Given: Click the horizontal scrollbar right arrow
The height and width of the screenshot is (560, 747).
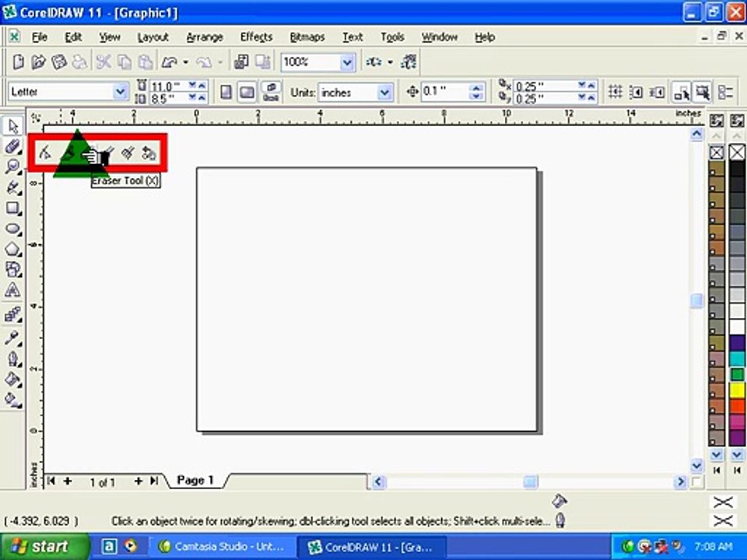Looking at the screenshot, I should pos(680,482).
